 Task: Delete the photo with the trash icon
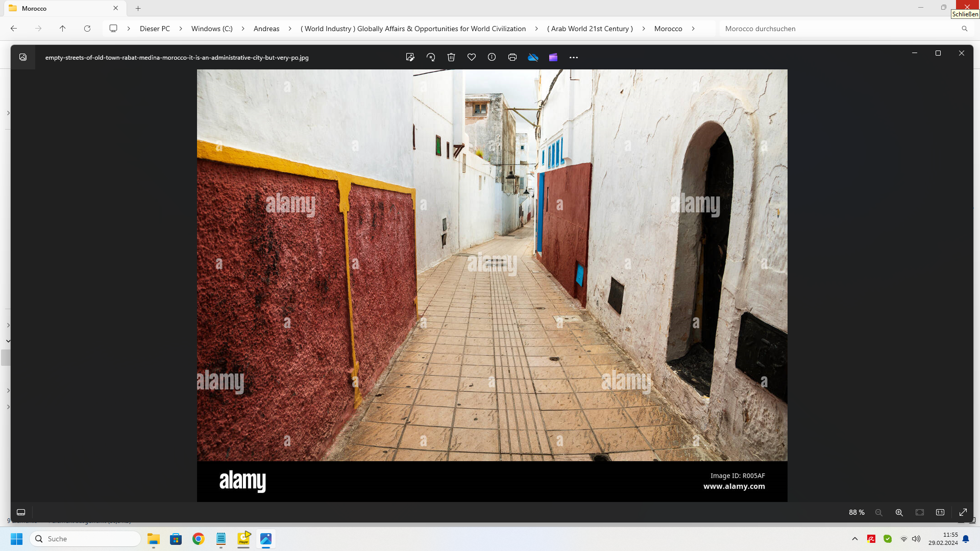(451, 57)
